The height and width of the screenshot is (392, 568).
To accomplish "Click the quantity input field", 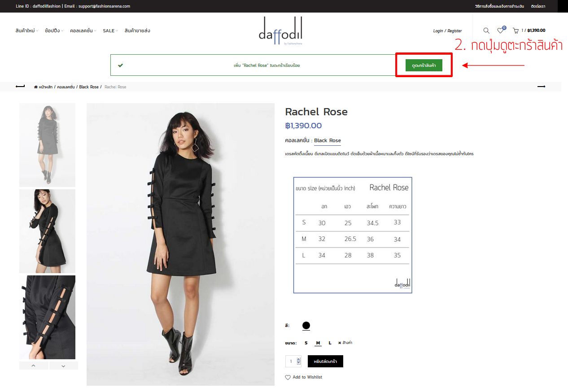I will [291, 361].
